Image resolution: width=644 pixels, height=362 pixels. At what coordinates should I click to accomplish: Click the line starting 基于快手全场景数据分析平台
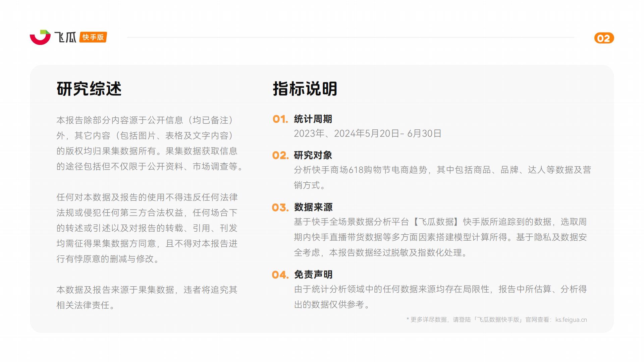[440, 222]
